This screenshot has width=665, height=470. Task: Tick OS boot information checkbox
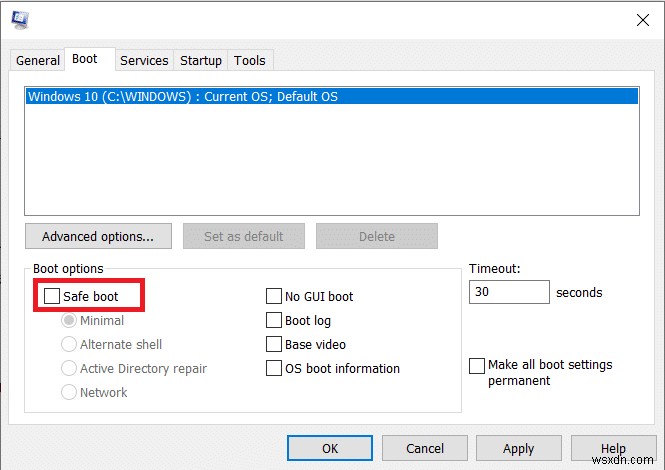coord(274,368)
